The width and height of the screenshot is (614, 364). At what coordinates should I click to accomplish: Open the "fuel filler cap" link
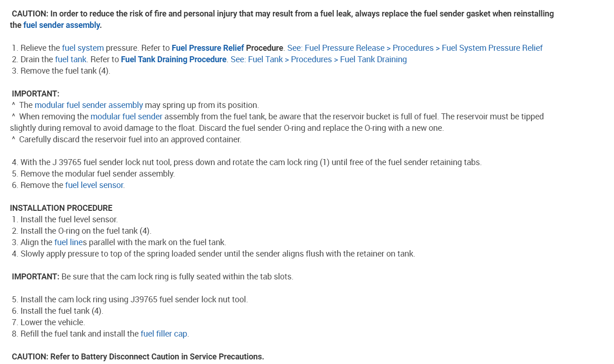164,334
